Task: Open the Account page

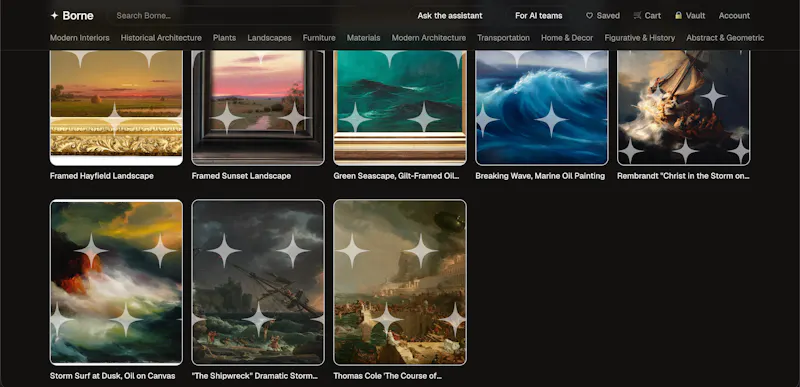Action: pyautogui.click(x=734, y=16)
